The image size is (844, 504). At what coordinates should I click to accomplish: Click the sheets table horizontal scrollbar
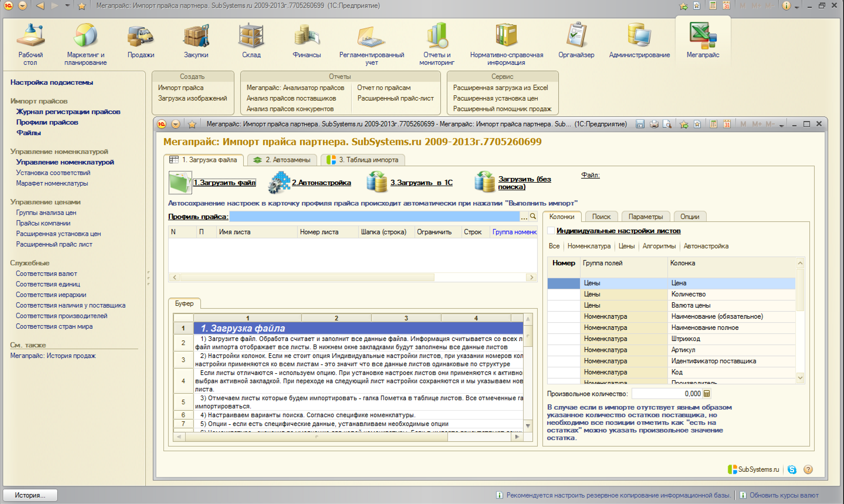[307, 277]
